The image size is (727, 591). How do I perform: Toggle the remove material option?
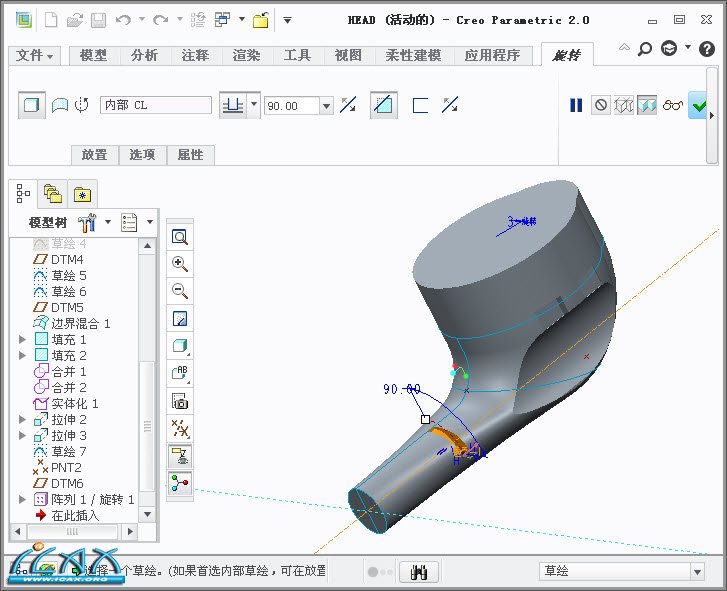click(x=382, y=105)
